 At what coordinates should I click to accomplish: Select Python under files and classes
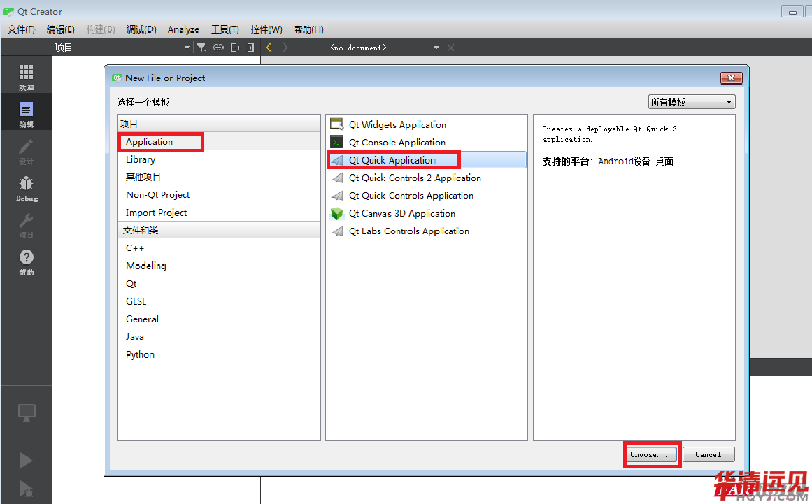click(140, 354)
